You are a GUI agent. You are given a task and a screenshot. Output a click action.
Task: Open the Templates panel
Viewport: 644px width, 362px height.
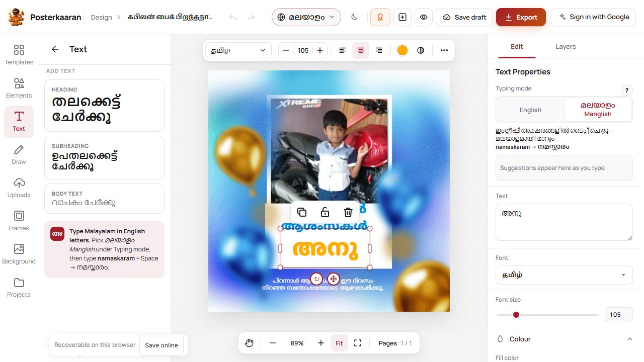[x=19, y=55]
